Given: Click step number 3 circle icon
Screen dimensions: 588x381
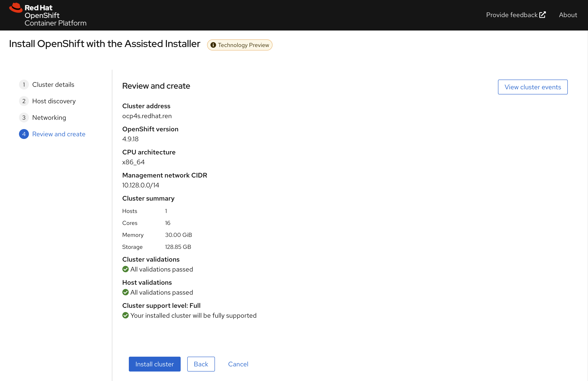Looking at the screenshot, I should pos(24,118).
